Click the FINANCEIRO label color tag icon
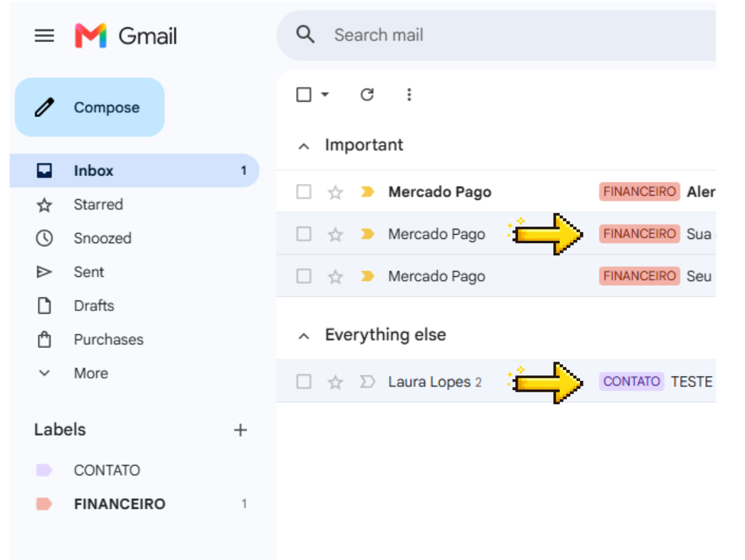Viewport: 745px width, 560px height. [x=44, y=504]
